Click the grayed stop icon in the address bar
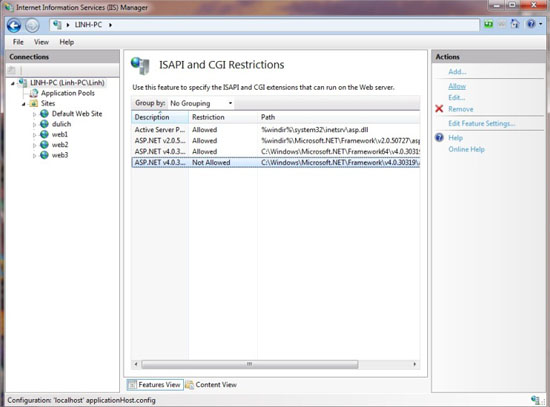The width and height of the screenshot is (550, 407). tap(502, 24)
